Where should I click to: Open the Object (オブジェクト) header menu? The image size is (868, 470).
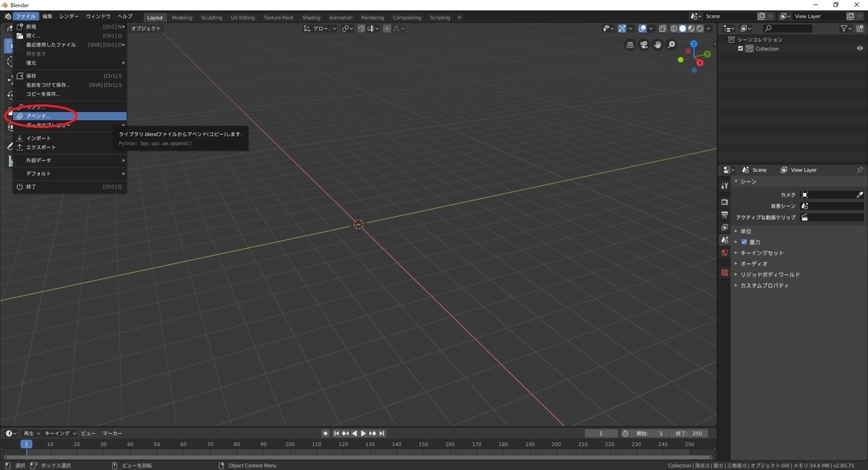pyautogui.click(x=146, y=28)
